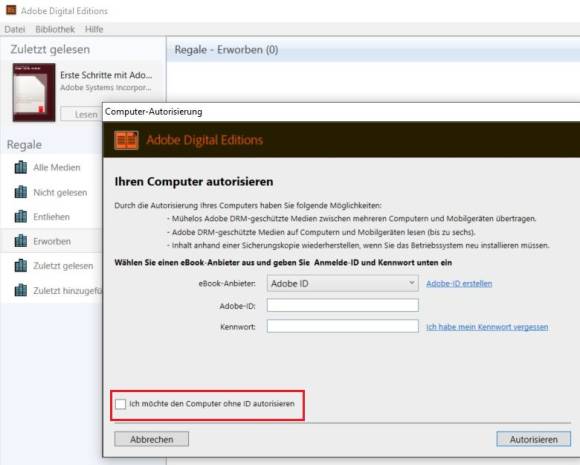Click the Nicht gelesen bookshelf icon
Viewport: 580px width, 465px height.
point(21,192)
